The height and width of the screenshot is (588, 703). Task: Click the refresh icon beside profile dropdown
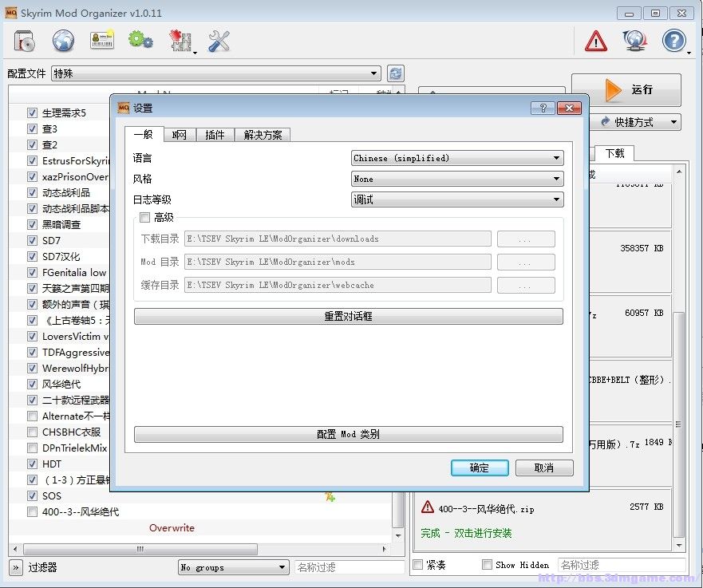(x=396, y=73)
